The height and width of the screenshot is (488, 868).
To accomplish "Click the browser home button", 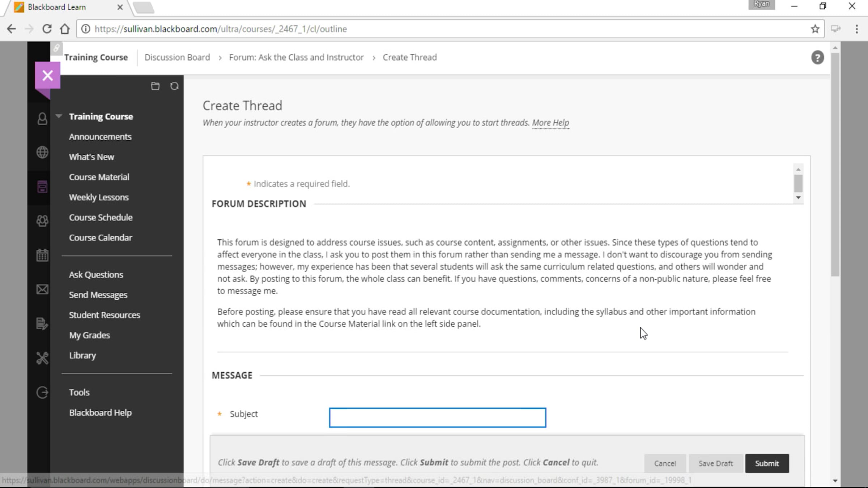I will coord(65,29).
